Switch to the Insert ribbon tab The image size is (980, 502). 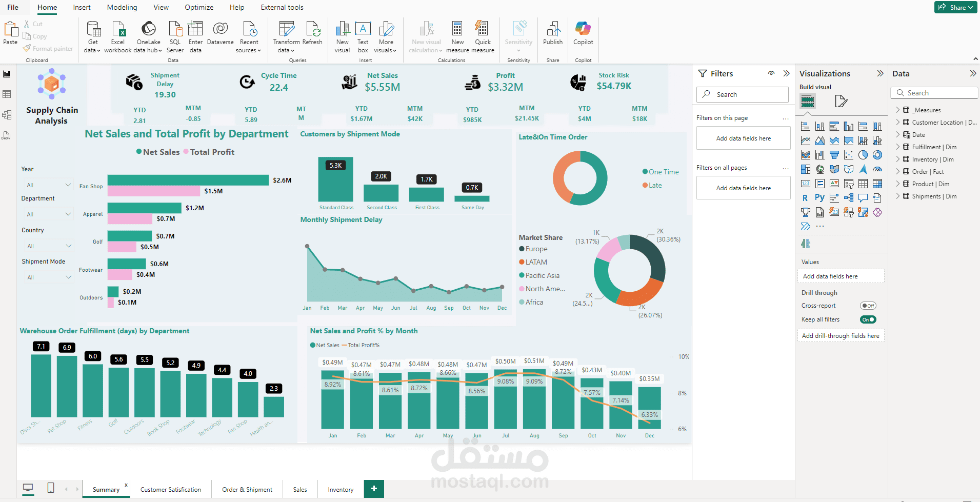click(82, 7)
